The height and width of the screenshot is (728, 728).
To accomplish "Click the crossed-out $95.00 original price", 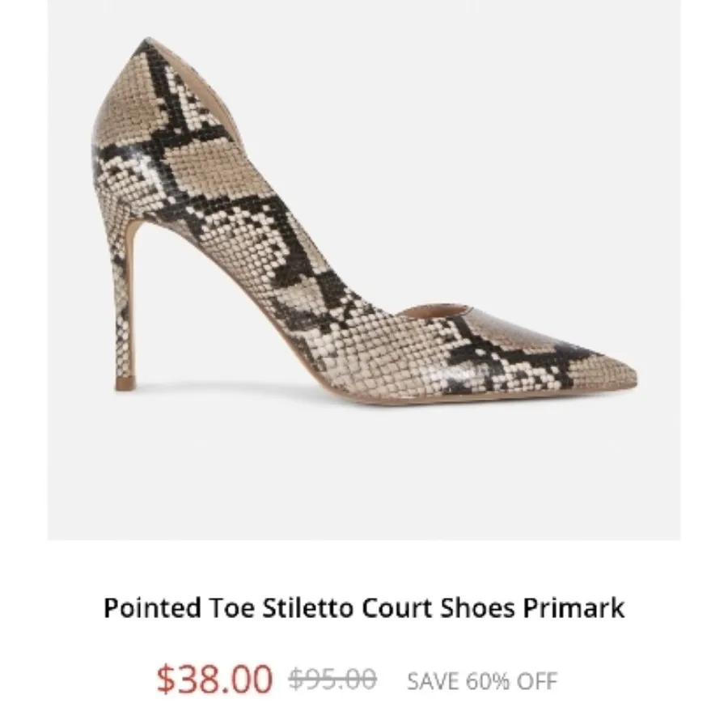I will (x=332, y=679).
